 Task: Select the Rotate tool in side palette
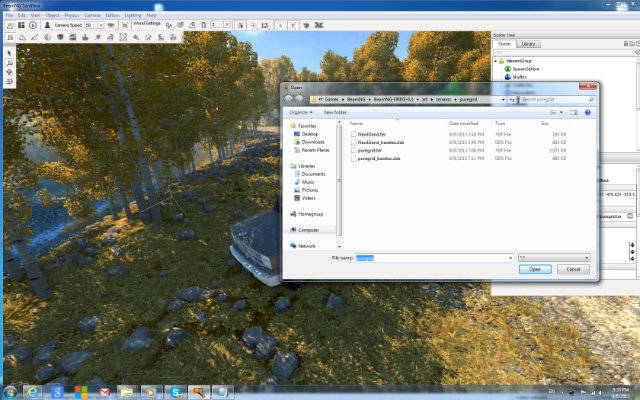click(x=9, y=72)
